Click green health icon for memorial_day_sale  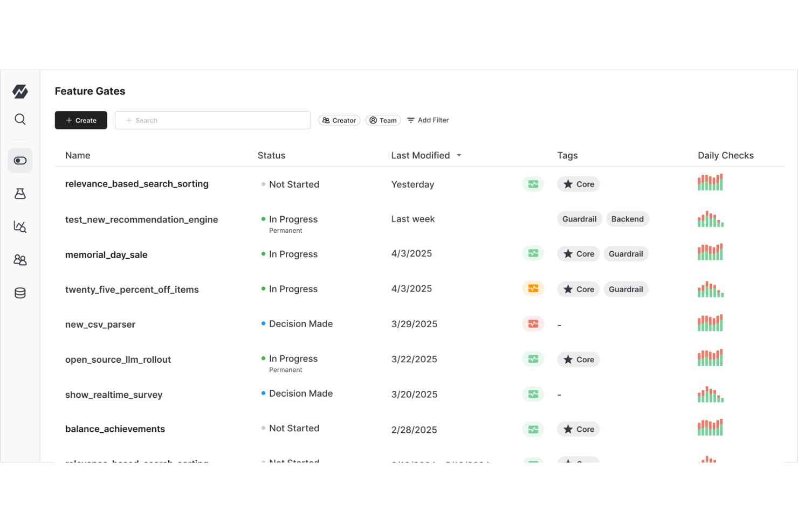coord(533,253)
